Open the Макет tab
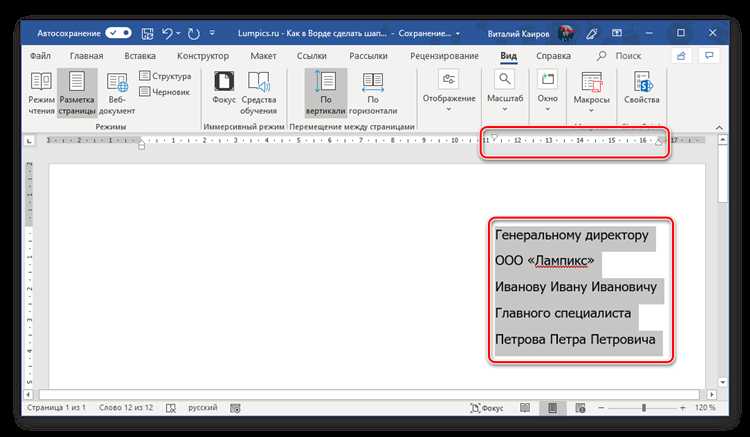 (x=263, y=56)
